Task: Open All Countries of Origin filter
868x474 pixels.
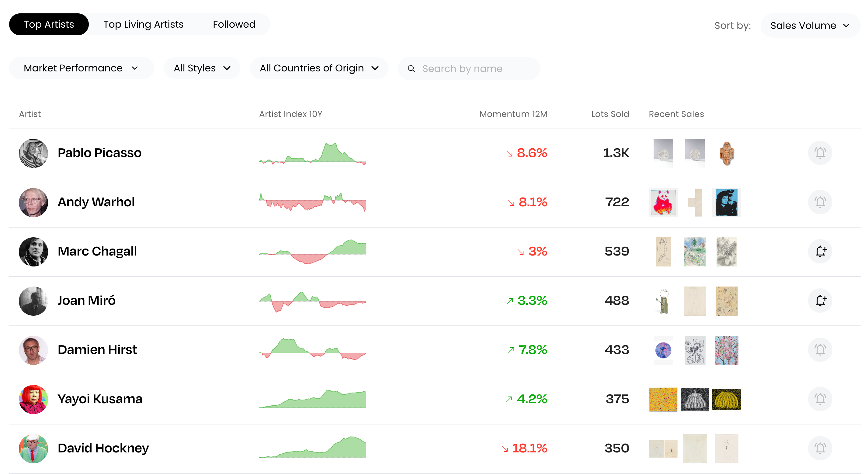Action: (x=319, y=68)
